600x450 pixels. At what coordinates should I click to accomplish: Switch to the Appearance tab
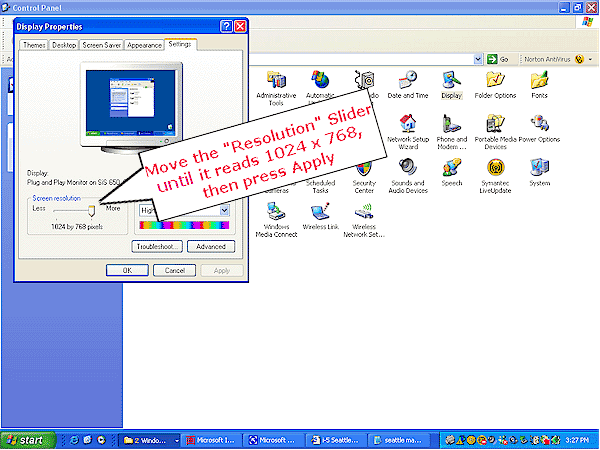(144, 45)
